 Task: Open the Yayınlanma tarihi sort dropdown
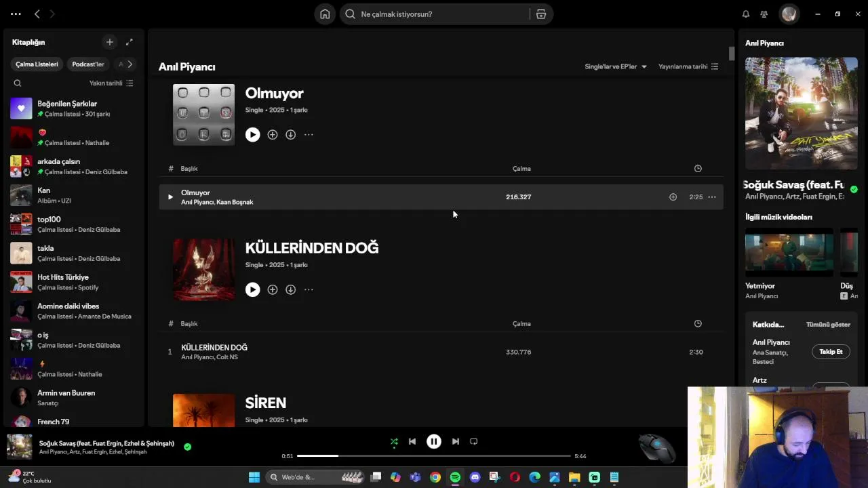[x=688, y=66]
